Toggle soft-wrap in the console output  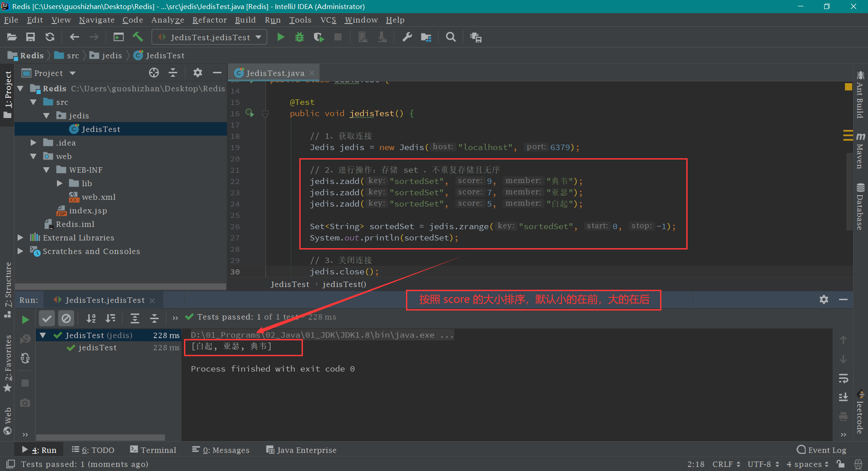click(843, 378)
